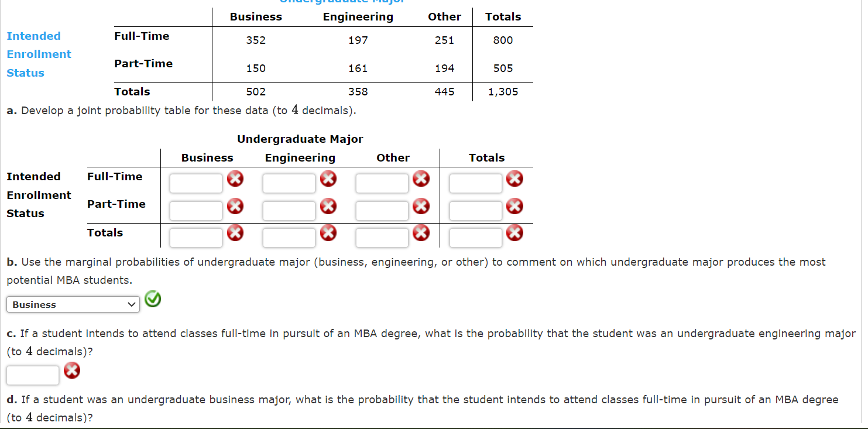This screenshot has height=429, width=868.
Task: Click the answer input box for part c
Action: [x=32, y=375]
